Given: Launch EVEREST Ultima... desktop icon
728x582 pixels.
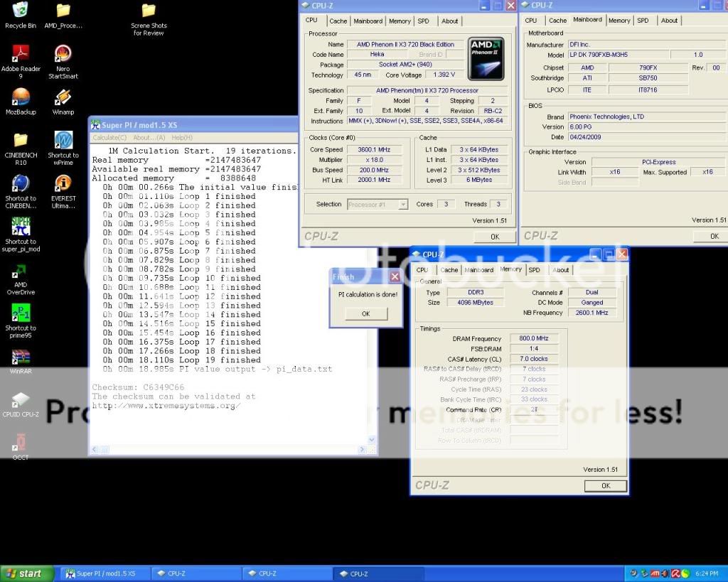Looking at the screenshot, I should pos(63,191).
